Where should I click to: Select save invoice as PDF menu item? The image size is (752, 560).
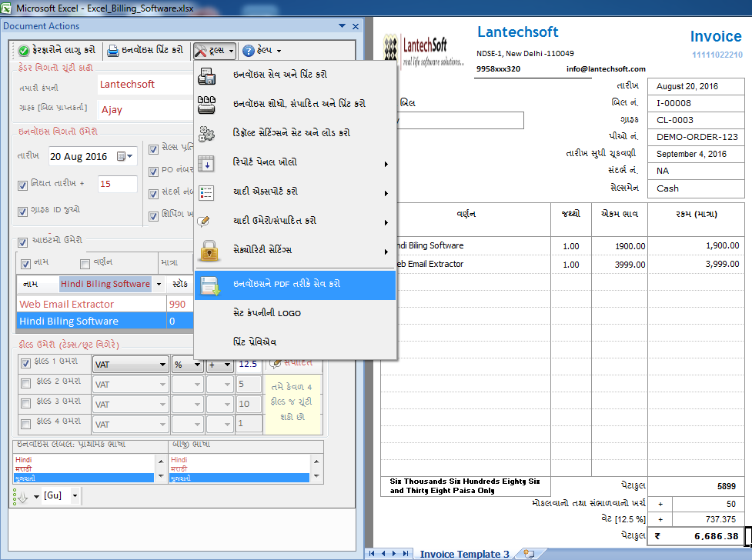click(x=295, y=285)
